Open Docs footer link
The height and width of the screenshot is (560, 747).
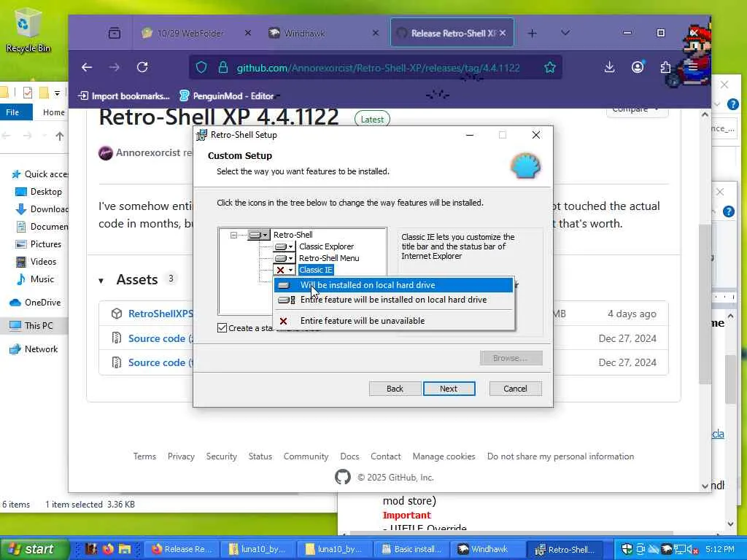pyautogui.click(x=349, y=456)
